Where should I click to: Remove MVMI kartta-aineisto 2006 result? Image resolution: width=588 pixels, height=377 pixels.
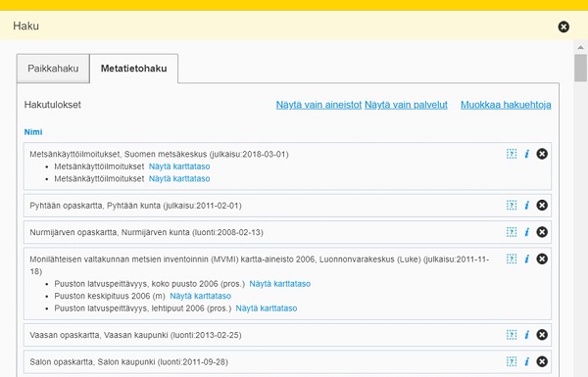tap(542, 259)
